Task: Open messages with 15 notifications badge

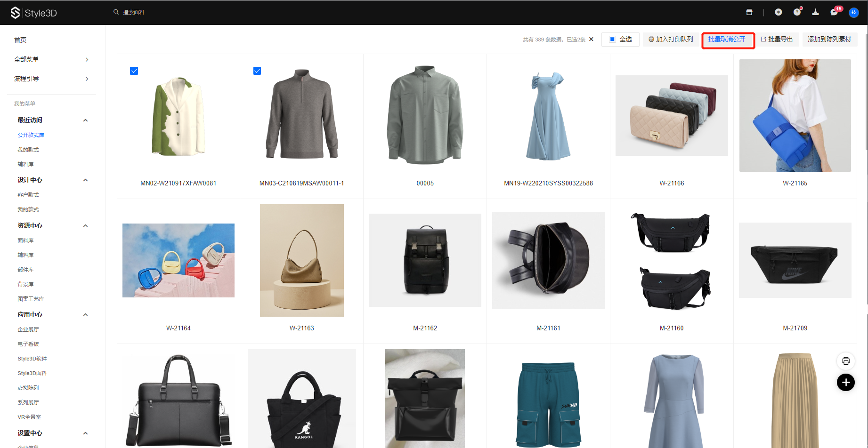Action: pyautogui.click(x=834, y=12)
